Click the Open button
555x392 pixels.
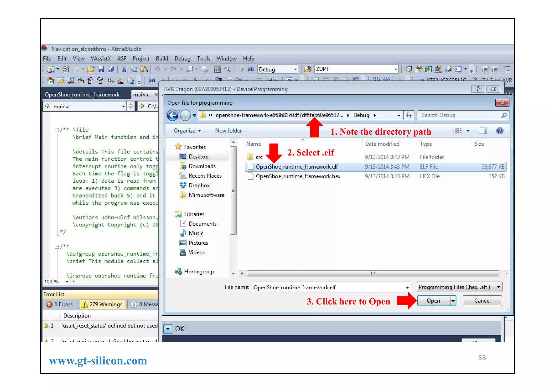(x=433, y=301)
